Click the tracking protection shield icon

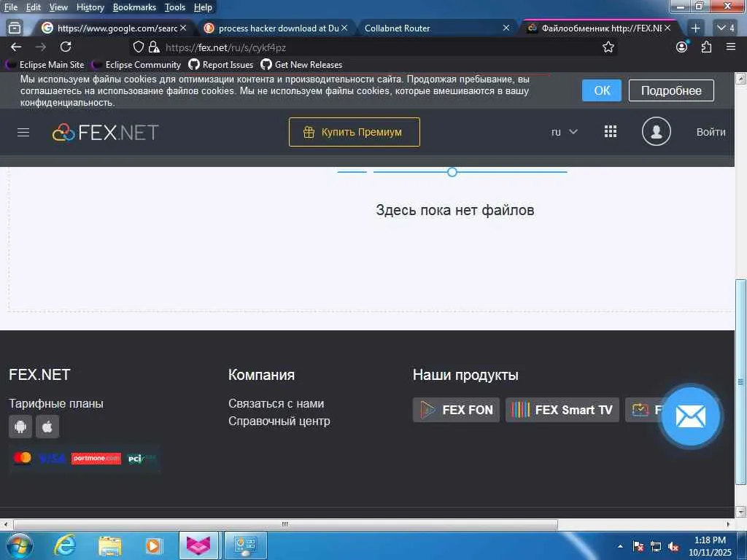tap(138, 47)
